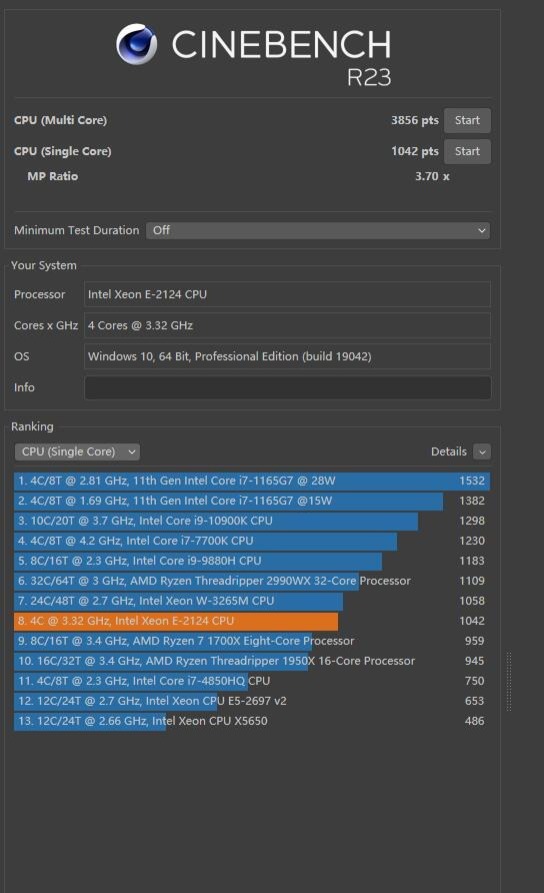
Task: Expand the Details dropdown arrow
Action: click(482, 452)
